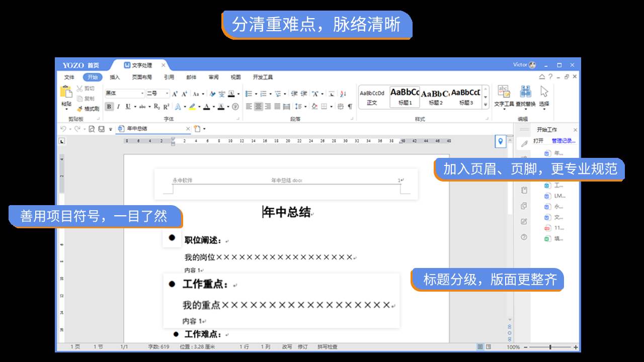Apply the 正文 body style

(x=372, y=97)
